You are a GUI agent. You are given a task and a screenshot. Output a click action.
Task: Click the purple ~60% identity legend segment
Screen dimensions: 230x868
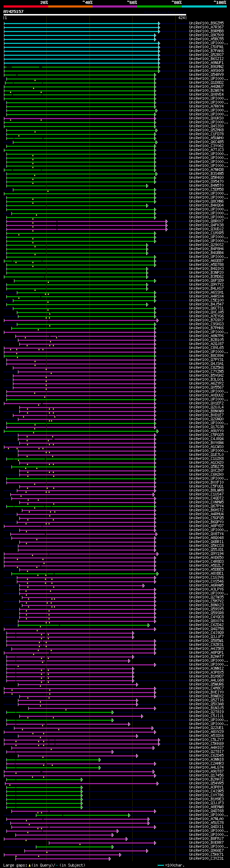pyautogui.click(x=115, y=6)
